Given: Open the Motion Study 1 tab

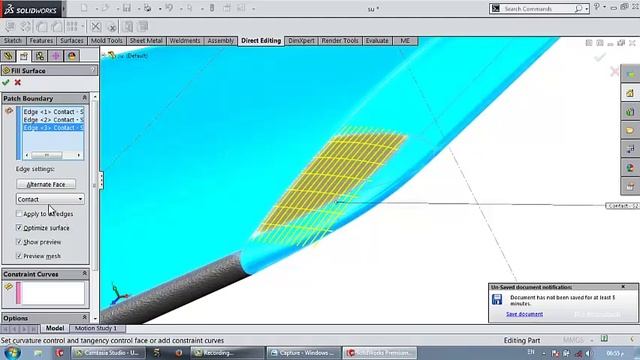Looking at the screenshot, I should pyautogui.click(x=96, y=328).
